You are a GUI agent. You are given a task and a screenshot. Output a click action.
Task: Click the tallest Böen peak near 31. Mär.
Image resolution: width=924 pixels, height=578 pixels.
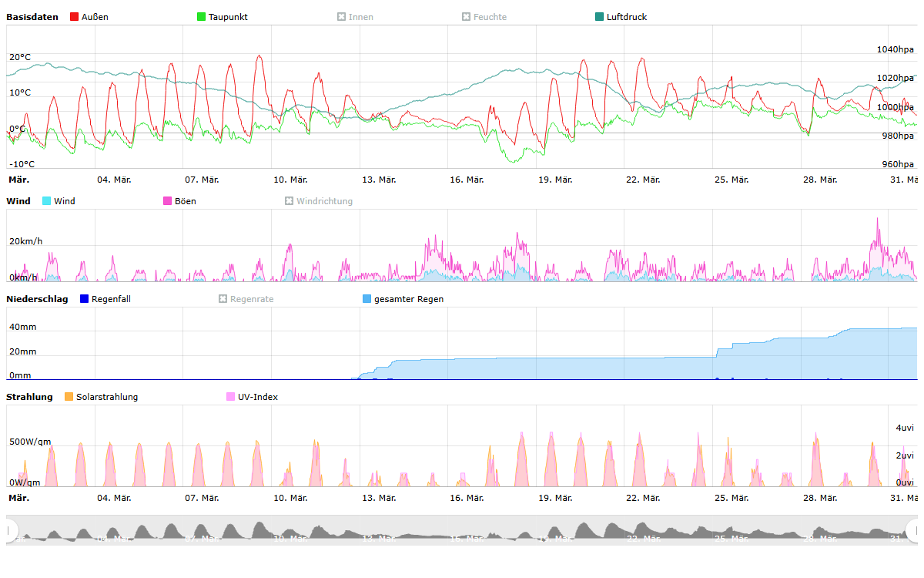877,221
